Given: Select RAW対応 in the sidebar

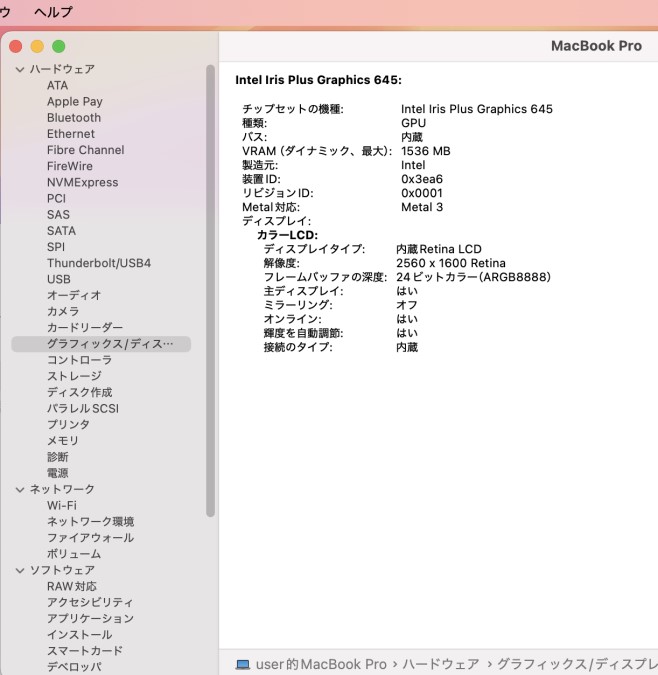Looking at the screenshot, I should (72, 586).
